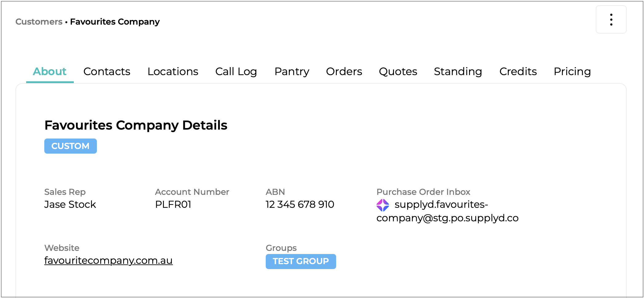Select the Call Log tab
This screenshot has width=644, height=298.
236,71
